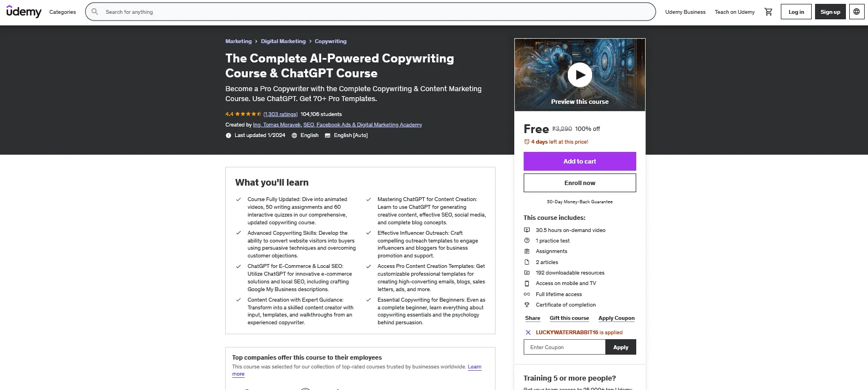Screen dimensions: 868x390
Task: Click the Training 5 or more people heading
Action: coord(569,378)
